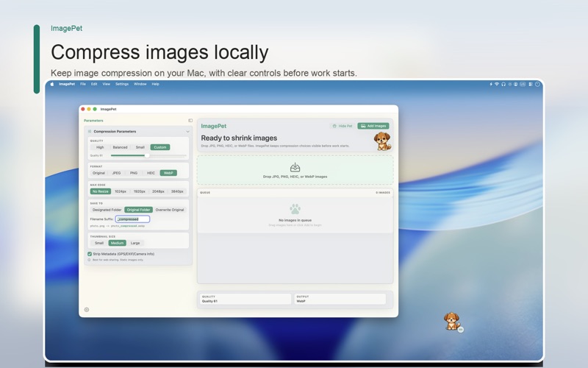Screen dimensions: 588x368
Task: Click the user account icon in the menu bar
Action: (x=516, y=84)
